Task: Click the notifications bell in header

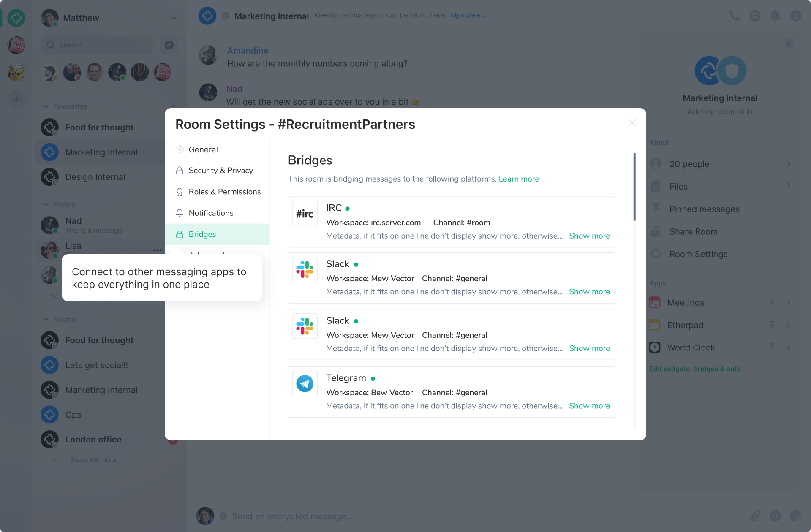Action: coord(775,16)
